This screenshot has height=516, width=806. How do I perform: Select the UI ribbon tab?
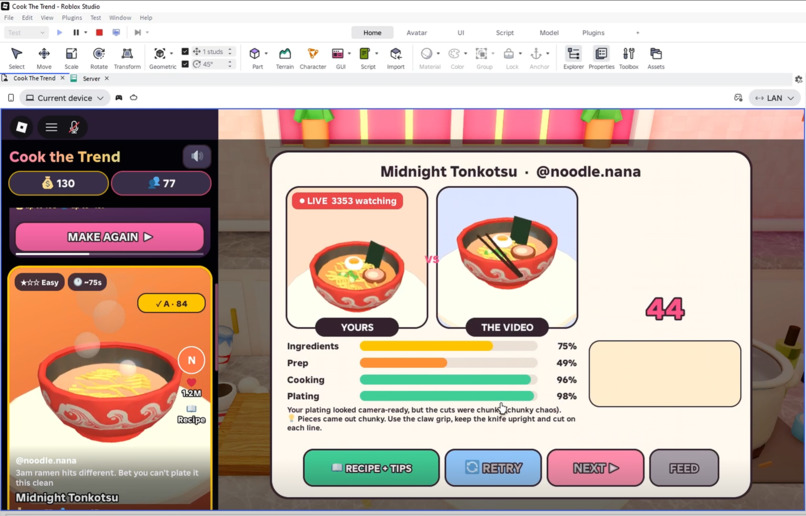(x=461, y=32)
